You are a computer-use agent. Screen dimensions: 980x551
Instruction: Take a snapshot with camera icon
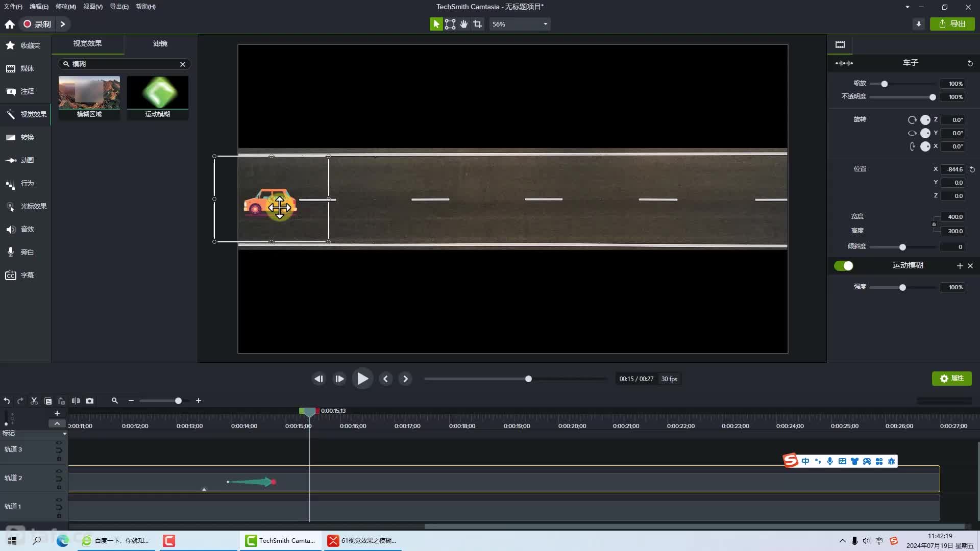(90, 401)
